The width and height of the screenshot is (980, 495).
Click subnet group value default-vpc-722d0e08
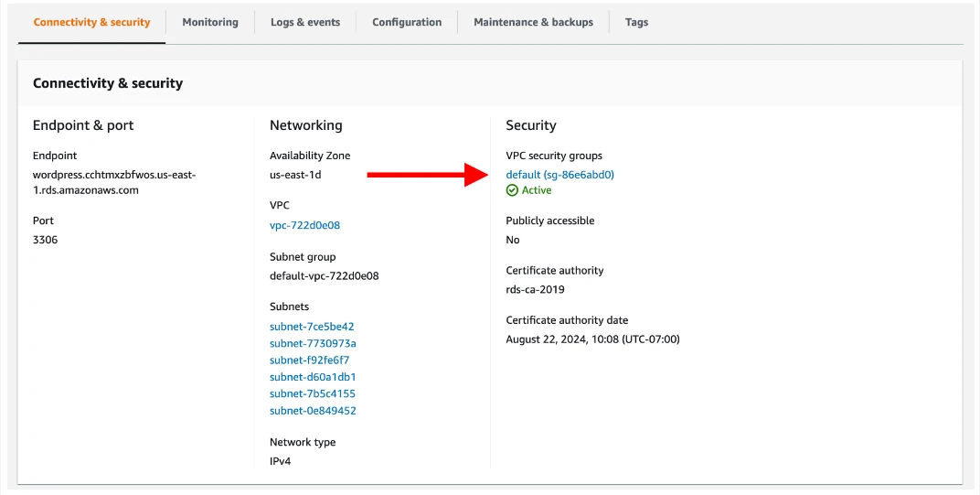[x=325, y=275]
